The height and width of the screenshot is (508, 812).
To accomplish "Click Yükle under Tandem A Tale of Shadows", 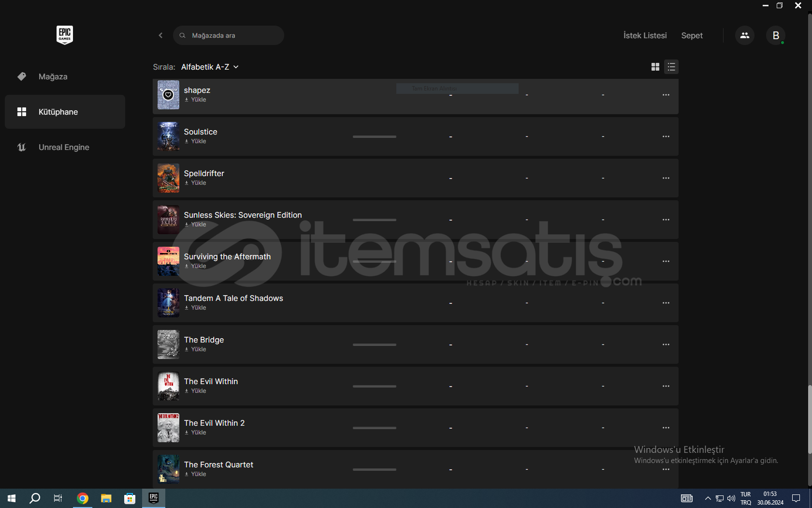I will tap(195, 308).
